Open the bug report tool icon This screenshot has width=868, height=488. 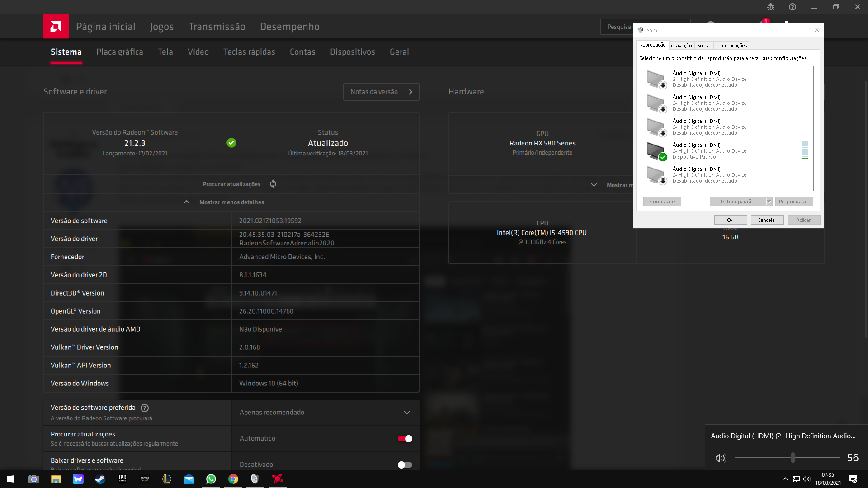pyautogui.click(x=771, y=7)
